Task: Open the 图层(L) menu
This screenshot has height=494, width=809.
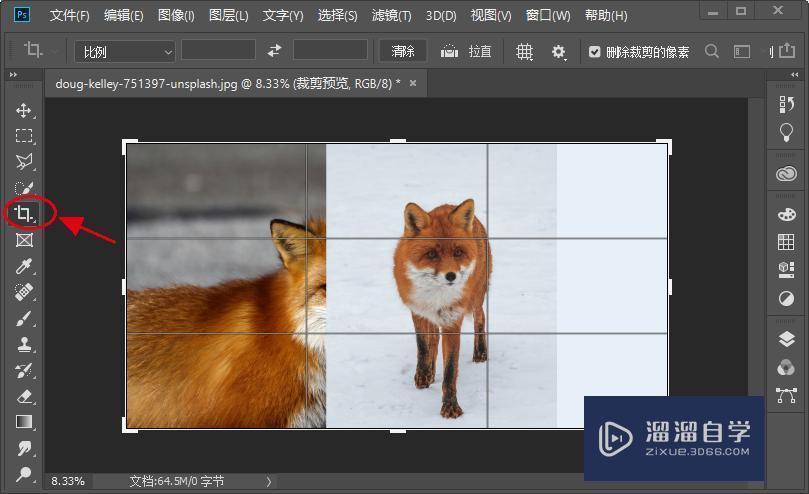Action: pos(229,16)
